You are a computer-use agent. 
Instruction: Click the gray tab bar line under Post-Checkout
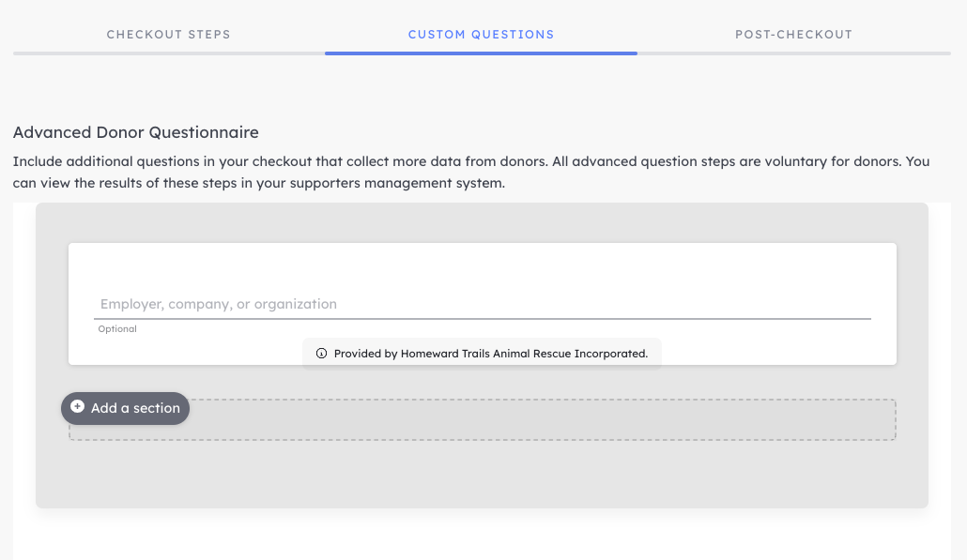(x=793, y=53)
